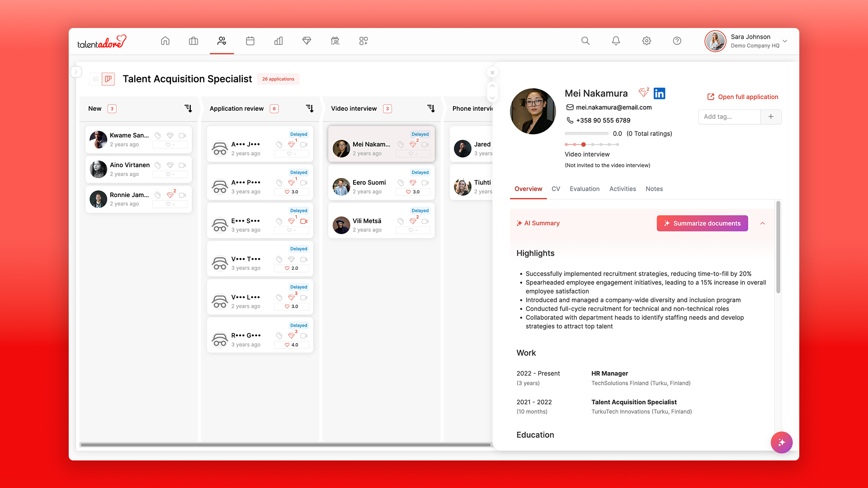868x488 pixels.
Task: Click the diamond icon in top navbar
Action: click(307, 41)
